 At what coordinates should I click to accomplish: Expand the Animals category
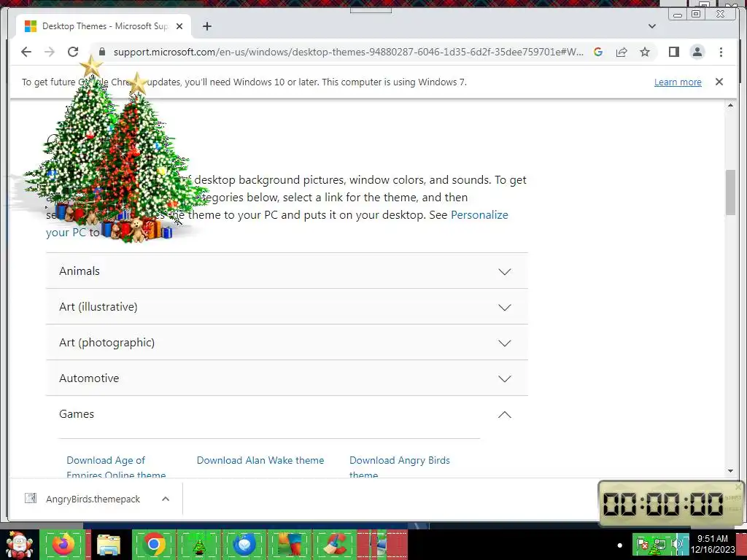tap(287, 271)
